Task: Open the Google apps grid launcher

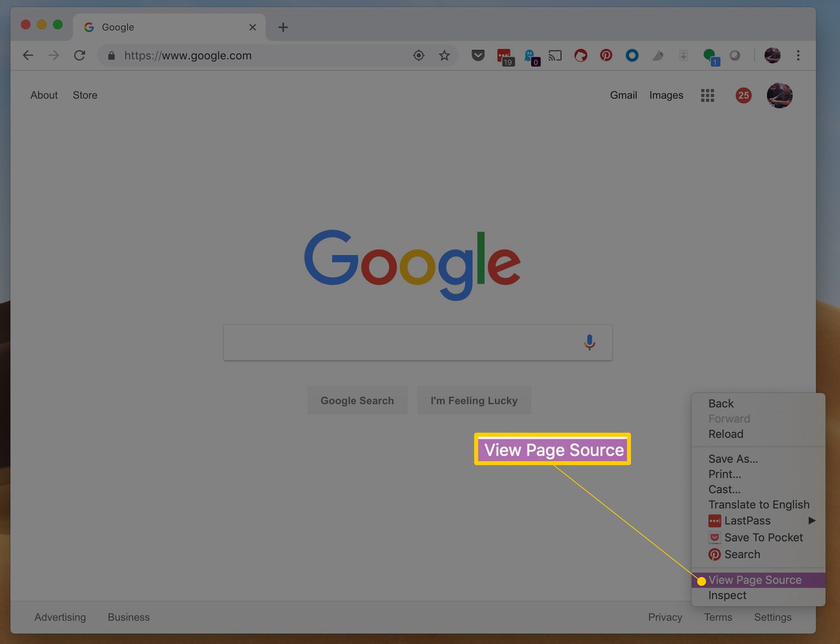Action: pyautogui.click(x=707, y=95)
